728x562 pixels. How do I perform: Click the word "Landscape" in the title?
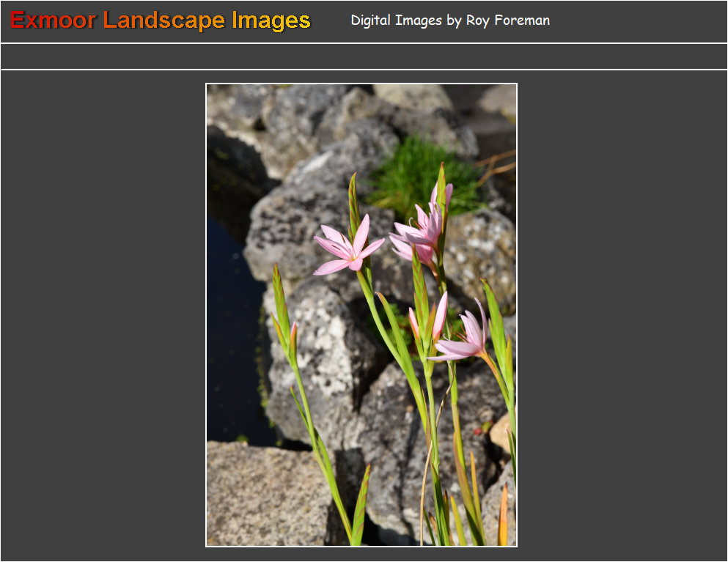(x=164, y=21)
